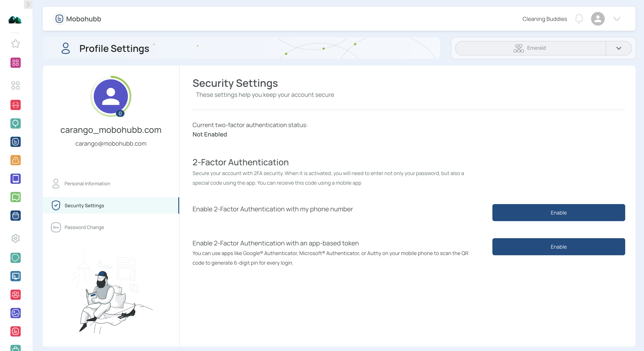This screenshot has width=644, height=351.
Task: Open the green map icon
Action: pyautogui.click(x=16, y=197)
